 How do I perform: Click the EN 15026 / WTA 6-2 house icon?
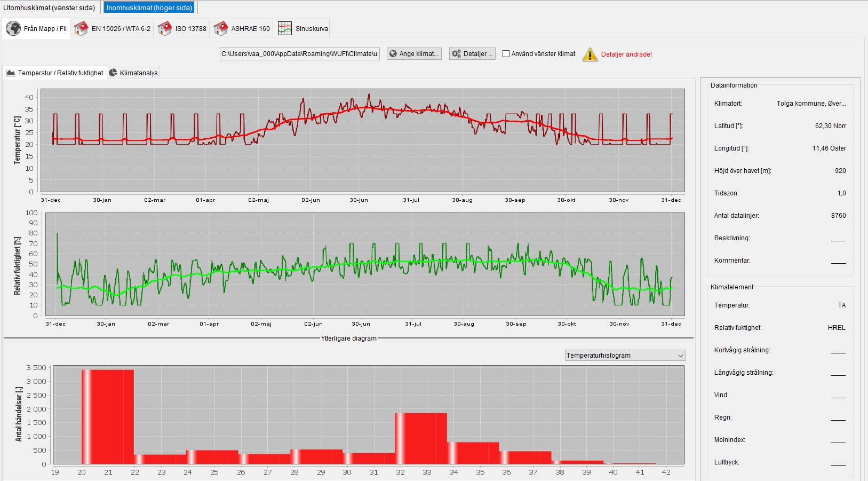click(x=81, y=28)
